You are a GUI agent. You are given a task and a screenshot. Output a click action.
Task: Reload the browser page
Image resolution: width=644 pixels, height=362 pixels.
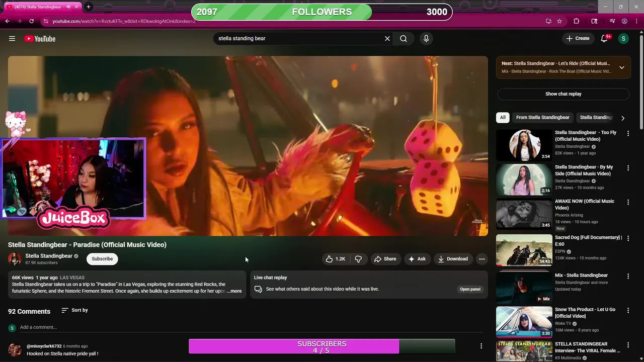pos(31,21)
